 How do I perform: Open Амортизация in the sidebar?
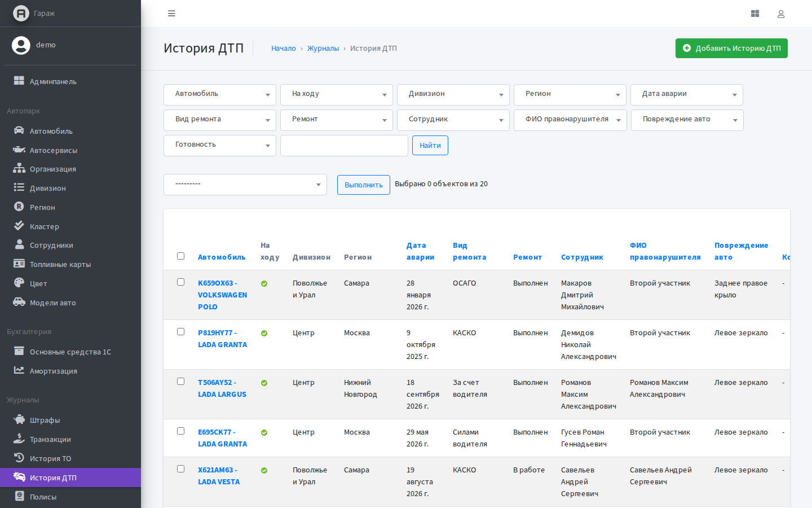(70, 371)
